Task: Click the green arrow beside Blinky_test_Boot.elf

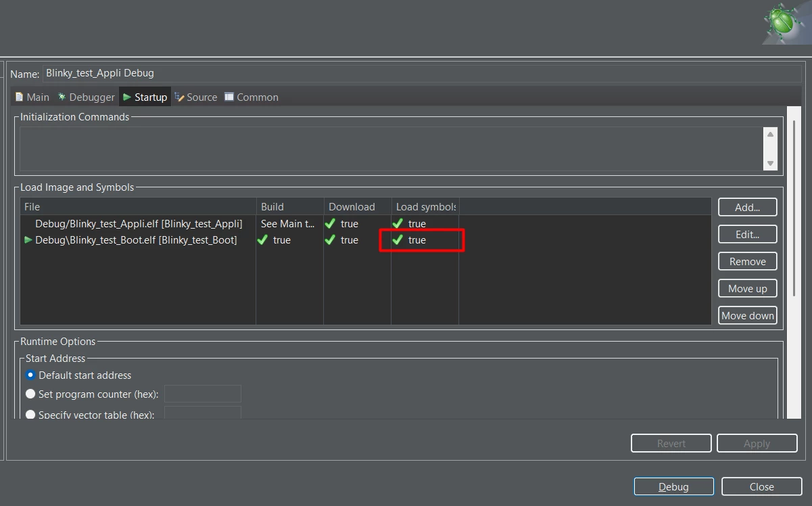Action: [28, 240]
